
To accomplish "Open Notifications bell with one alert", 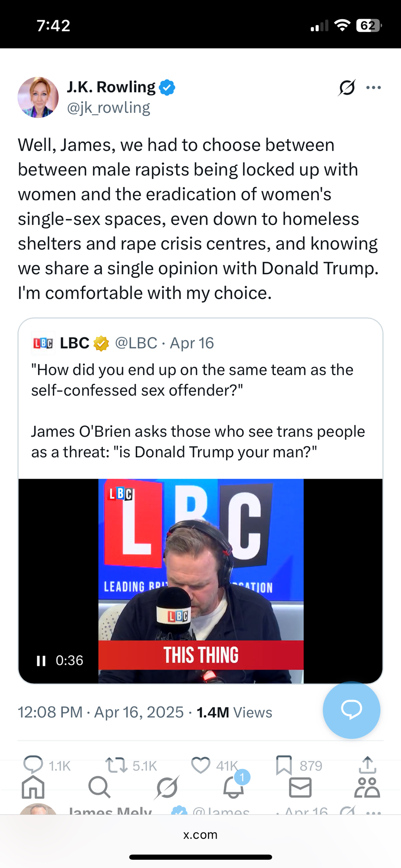I will (233, 787).
